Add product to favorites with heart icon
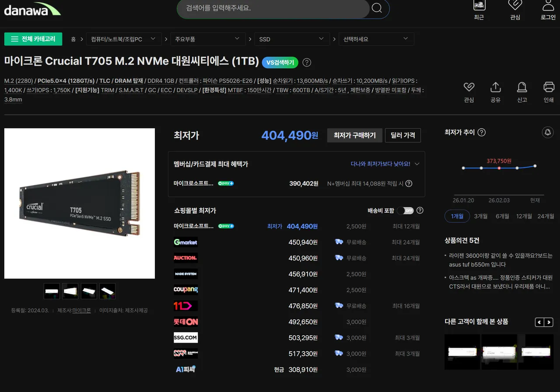 pos(469,87)
